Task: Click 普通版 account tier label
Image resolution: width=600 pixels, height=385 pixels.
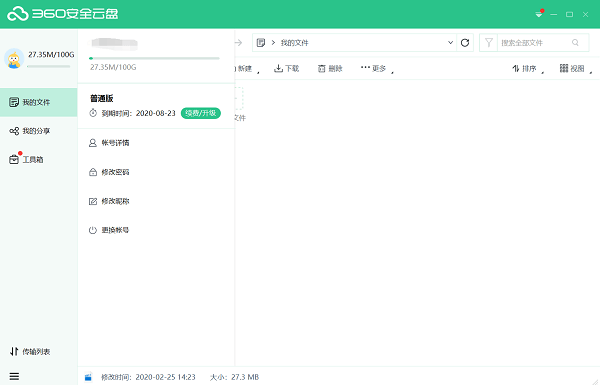Action: (102, 98)
